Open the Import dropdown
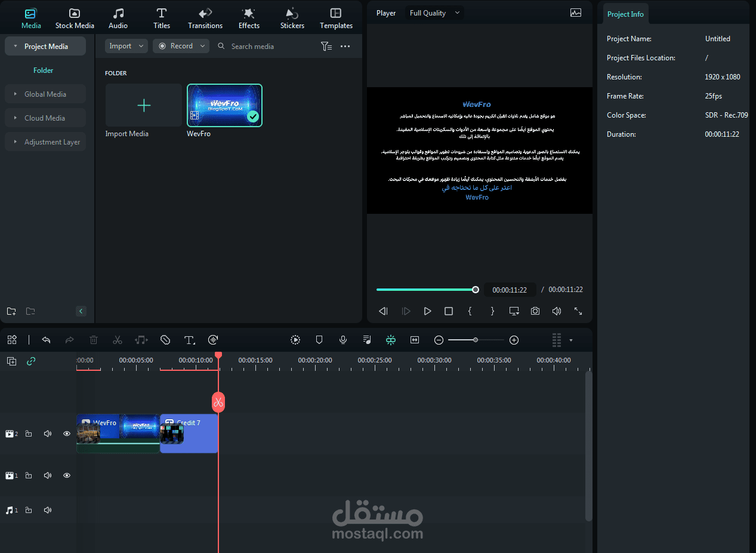Viewport: 756px width, 553px height. [x=126, y=46]
